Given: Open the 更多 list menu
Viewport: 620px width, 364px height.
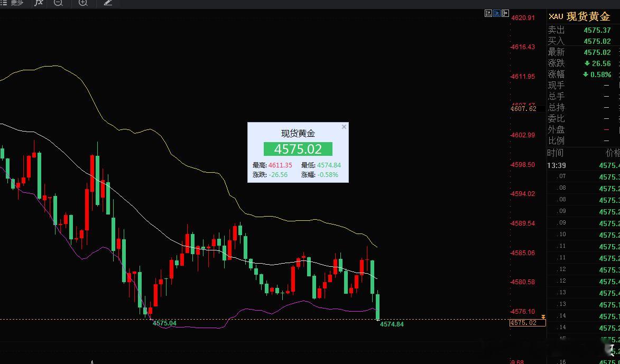Looking at the screenshot, I should 12,3.
